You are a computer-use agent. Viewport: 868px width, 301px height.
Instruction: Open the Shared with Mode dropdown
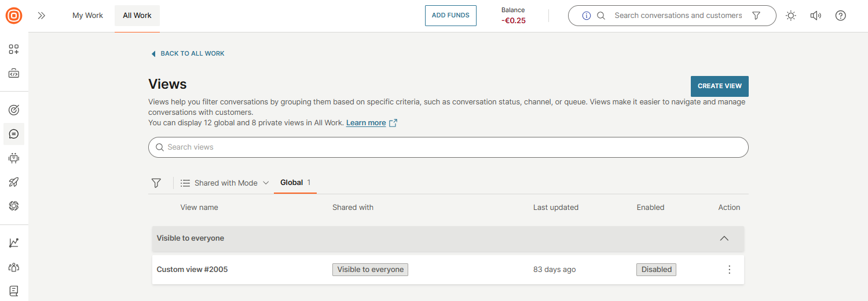(x=225, y=183)
